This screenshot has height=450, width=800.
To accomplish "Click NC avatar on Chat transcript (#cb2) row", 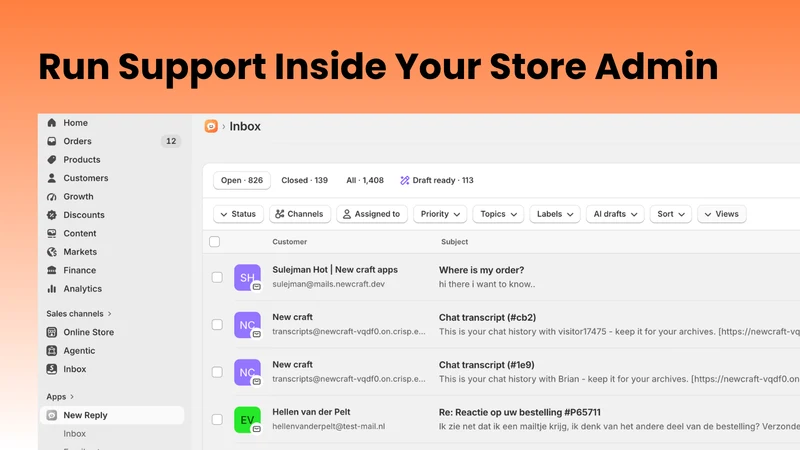I will click(x=247, y=324).
